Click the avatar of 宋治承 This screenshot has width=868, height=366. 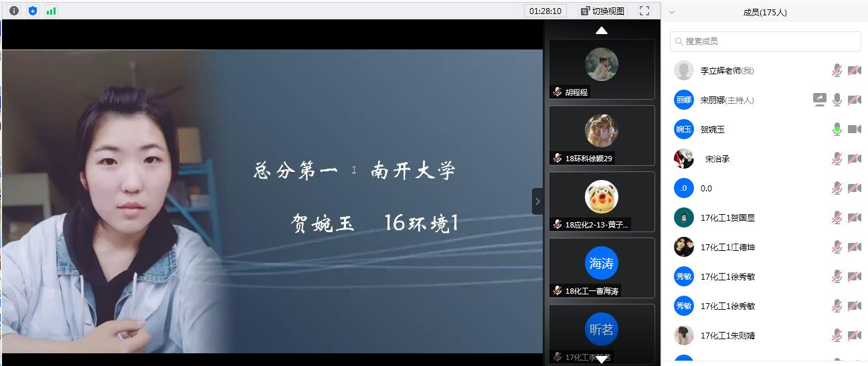coord(684,159)
